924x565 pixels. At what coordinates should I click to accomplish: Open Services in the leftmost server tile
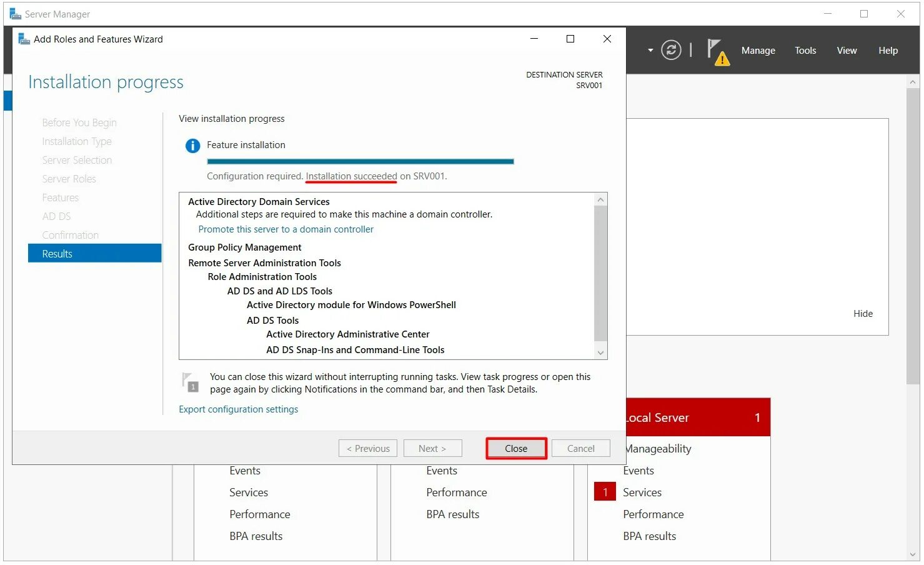click(249, 492)
